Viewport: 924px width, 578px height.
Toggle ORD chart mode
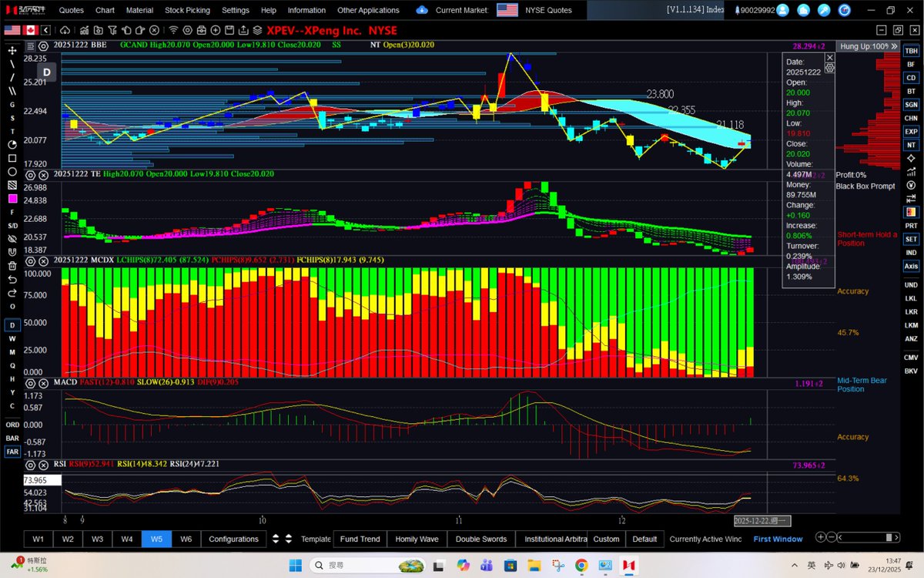pyautogui.click(x=12, y=425)
